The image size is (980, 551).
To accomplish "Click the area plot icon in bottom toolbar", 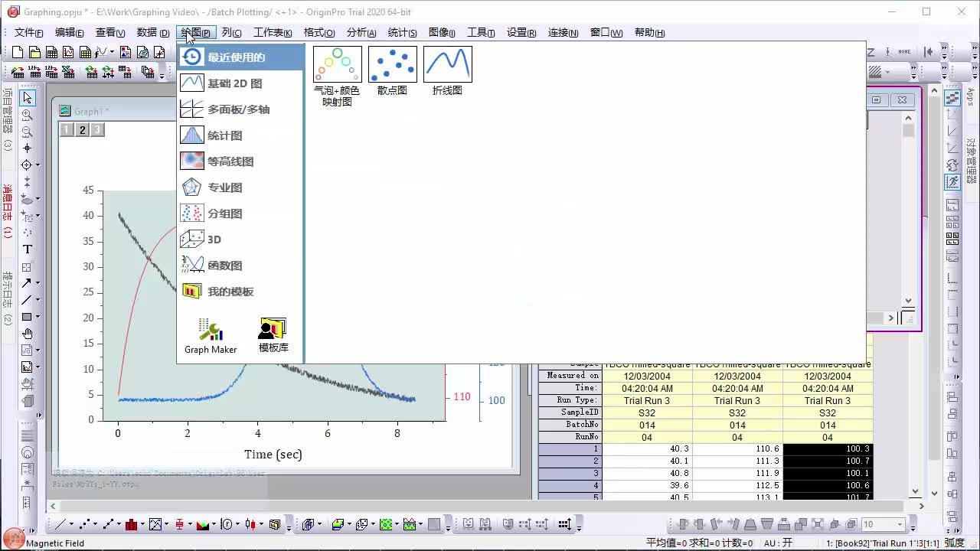I will (203, 524).
